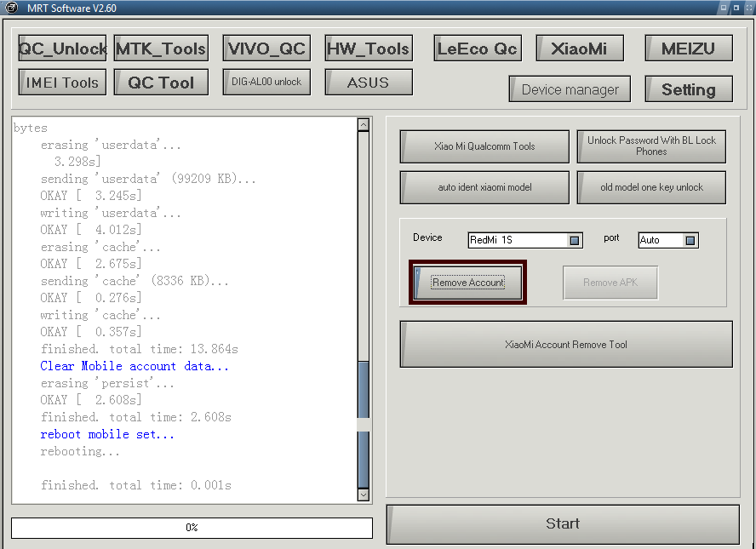
Task: Click the Remove Account button
Action: 467,283
